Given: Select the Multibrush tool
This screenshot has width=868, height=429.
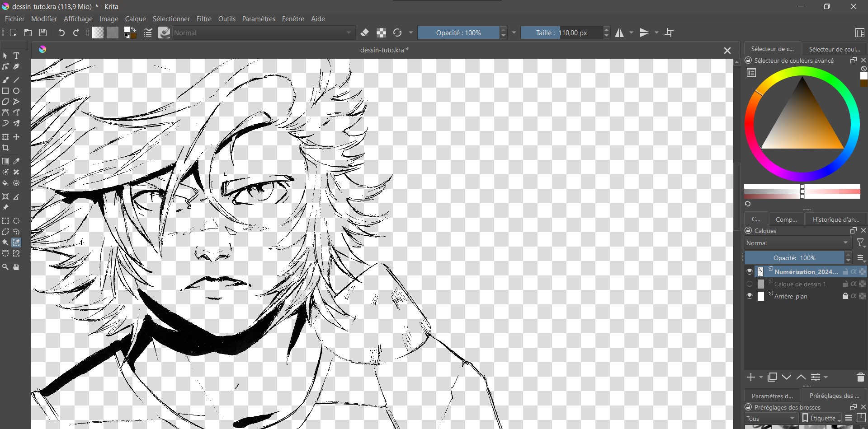Looking at the screenshot, I should click(x=16, y=123).
